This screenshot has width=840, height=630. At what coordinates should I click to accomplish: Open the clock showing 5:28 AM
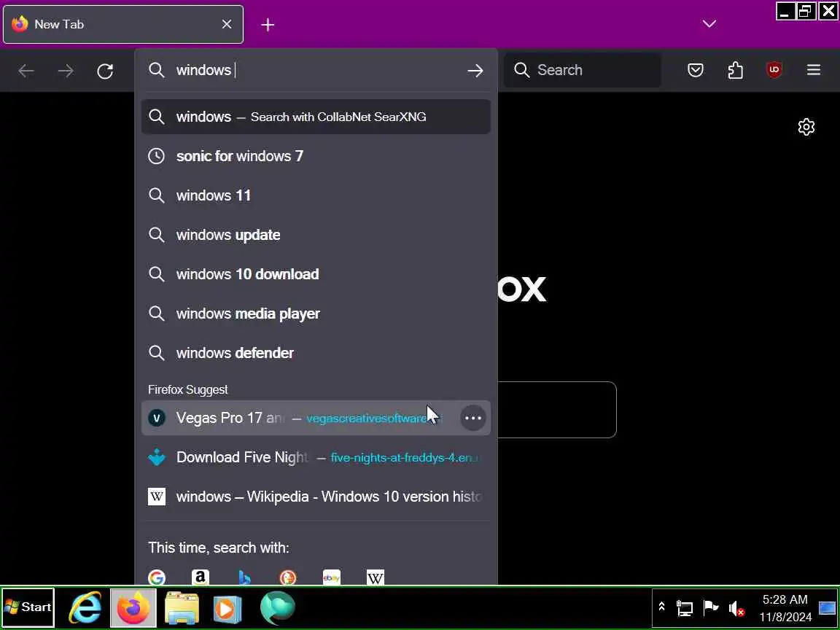(785, 608)
